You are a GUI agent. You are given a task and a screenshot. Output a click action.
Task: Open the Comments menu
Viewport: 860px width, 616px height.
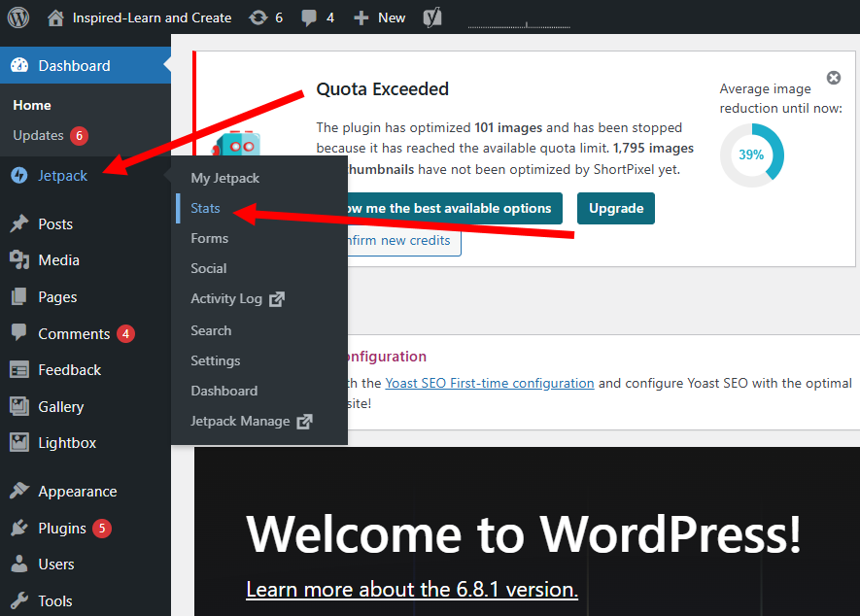click(74, 333)
